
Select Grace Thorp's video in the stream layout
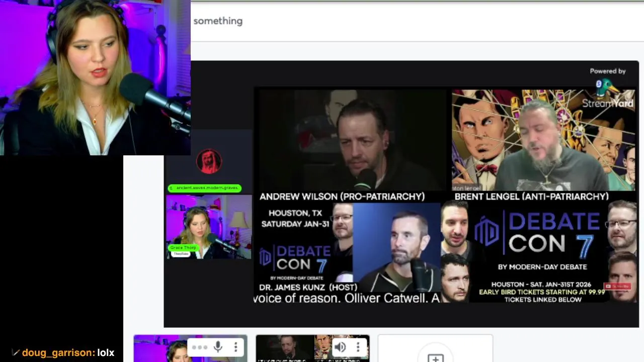pyautogui.click(x=209, y=227)
